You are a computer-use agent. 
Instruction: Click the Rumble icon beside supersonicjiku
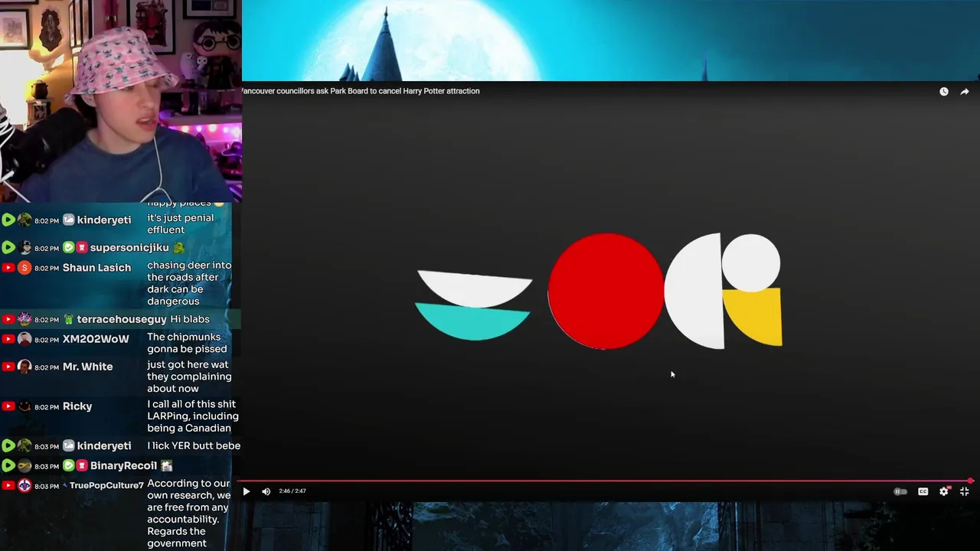[8, 248]
